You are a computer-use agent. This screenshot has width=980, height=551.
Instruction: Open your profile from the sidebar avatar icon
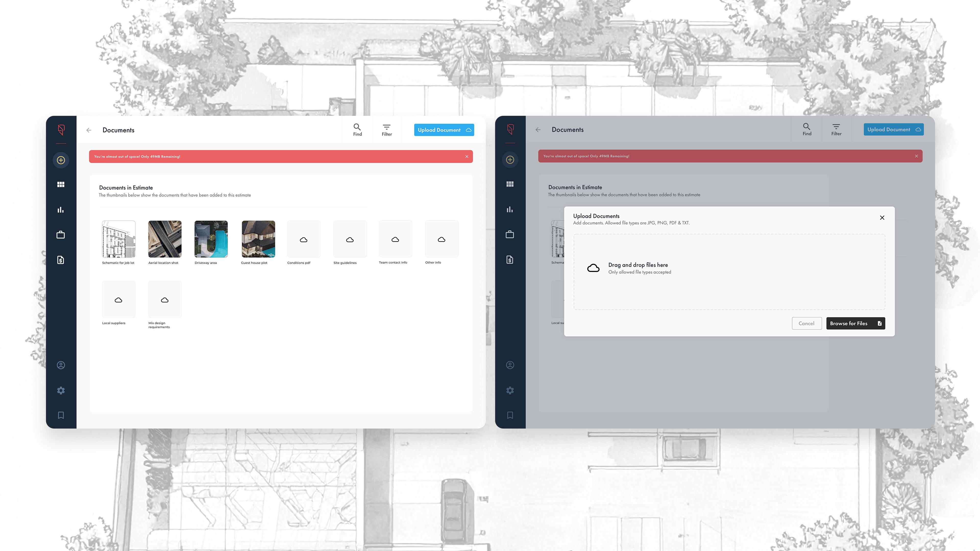click(x=61, y=365)
